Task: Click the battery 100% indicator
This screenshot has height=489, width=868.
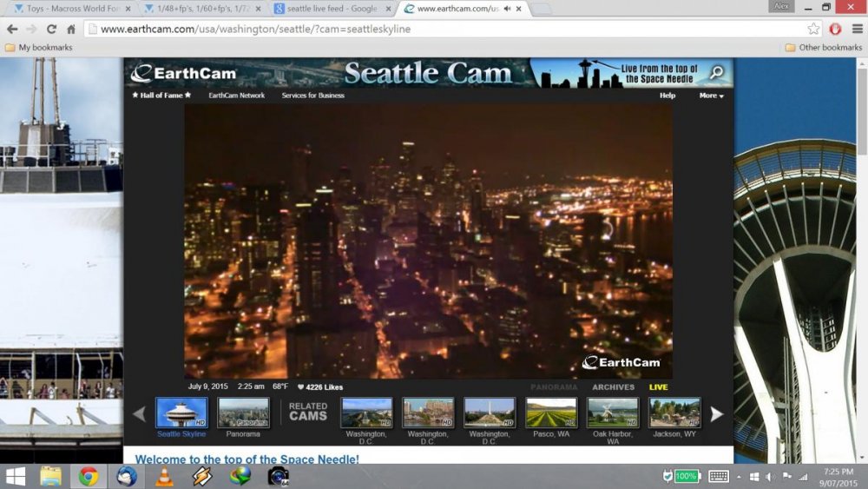Action: [x=686, y=476]
